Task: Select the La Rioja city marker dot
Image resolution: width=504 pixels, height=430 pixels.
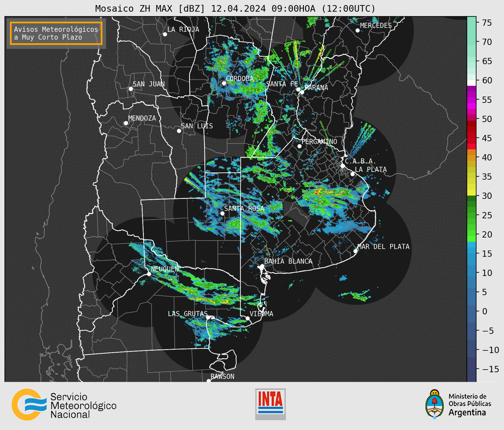Action: tap(165, 34)
